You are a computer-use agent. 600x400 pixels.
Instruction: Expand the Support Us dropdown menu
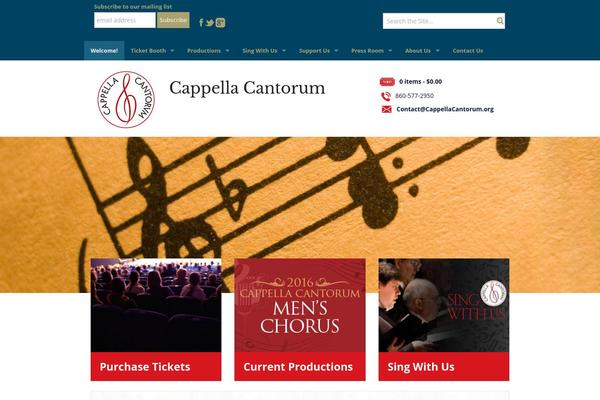coord(318,51)
